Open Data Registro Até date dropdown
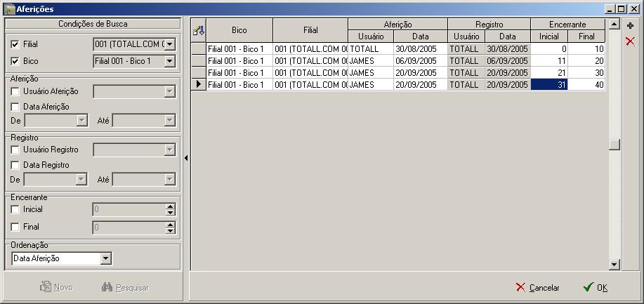The width and height of the screenshot is (644, 304). click(170, 179)
